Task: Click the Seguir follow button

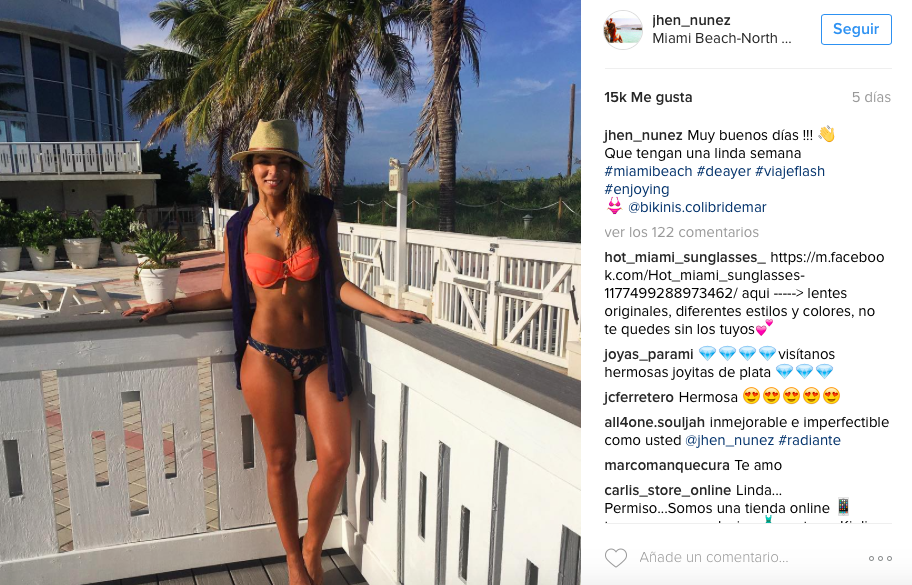Action: coord(856,29)
